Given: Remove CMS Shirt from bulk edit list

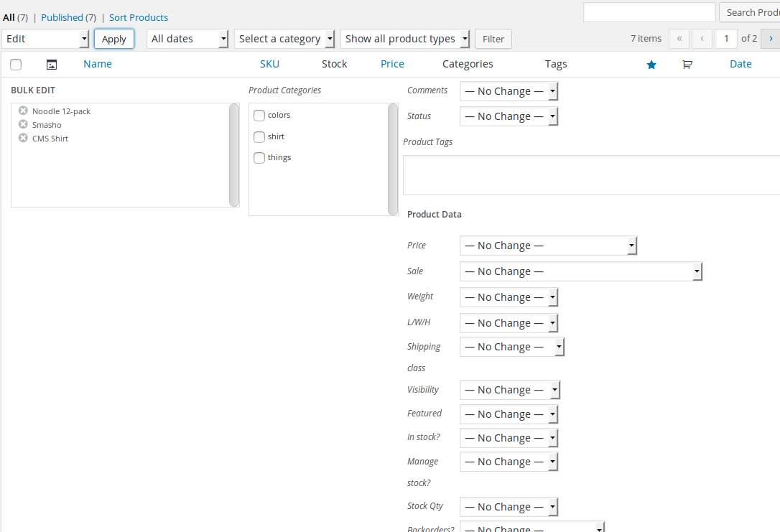Looking at the screenshot, I should (x=23, y=138).
